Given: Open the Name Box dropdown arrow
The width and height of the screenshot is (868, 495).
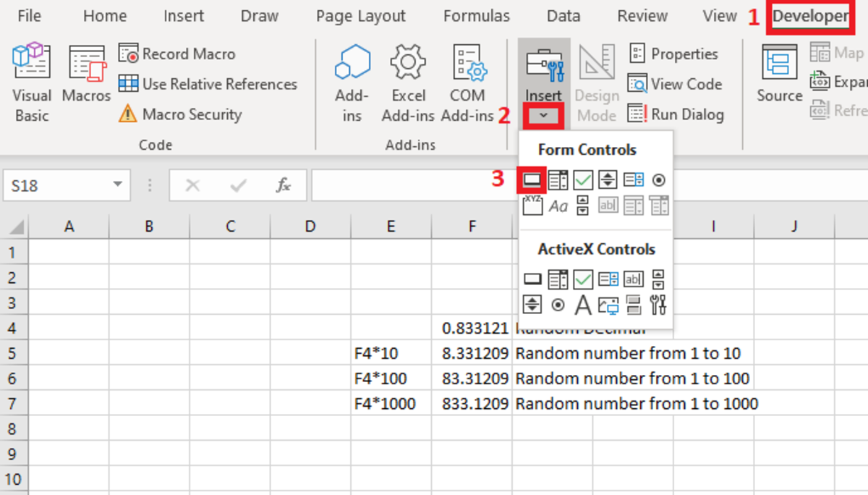Looking at the screenshot, I should pyautogui.click(x=117, y=185).
